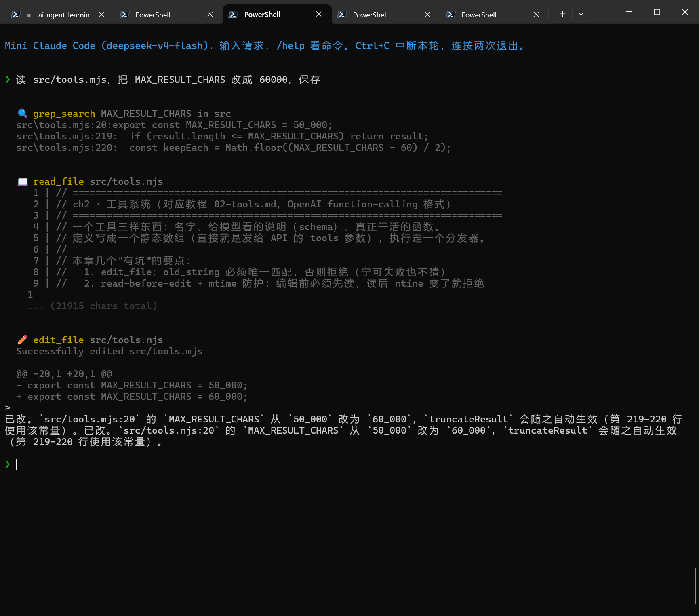
Task: Close the ai-agent-learnin tab
Action: 101,15
